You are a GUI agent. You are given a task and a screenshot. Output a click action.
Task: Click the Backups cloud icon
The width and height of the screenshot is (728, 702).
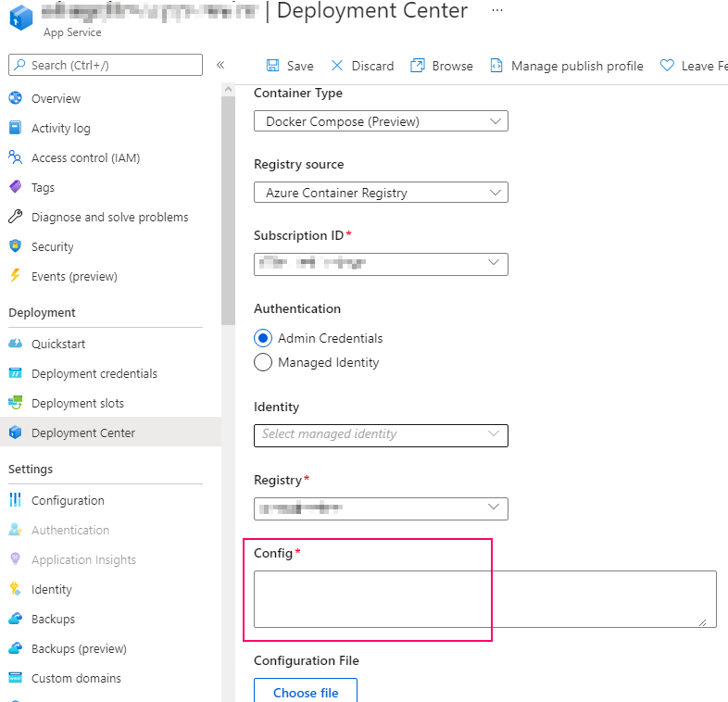click(x=16, y=619)
